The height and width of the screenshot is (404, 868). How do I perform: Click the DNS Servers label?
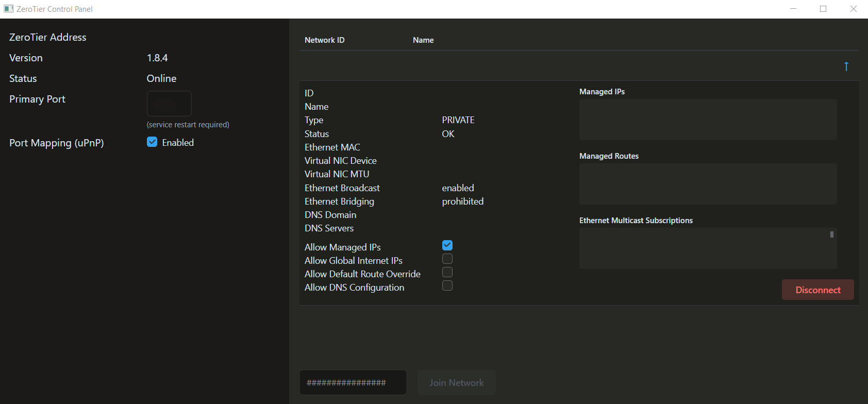click(329, 228)
